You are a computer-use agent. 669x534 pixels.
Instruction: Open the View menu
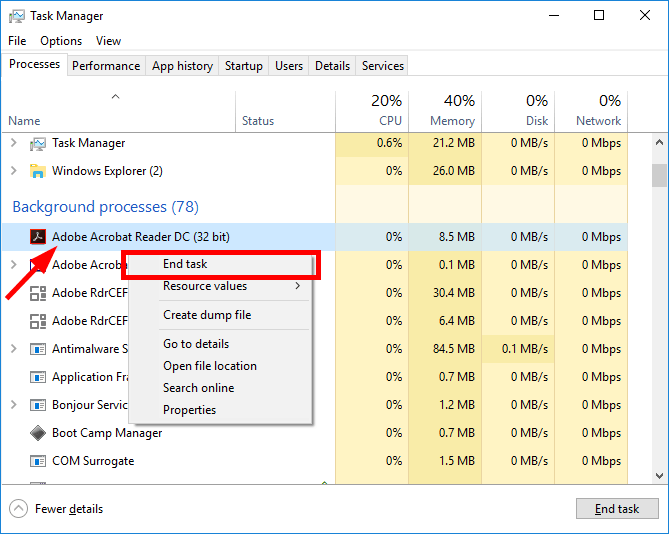[108, 41]
